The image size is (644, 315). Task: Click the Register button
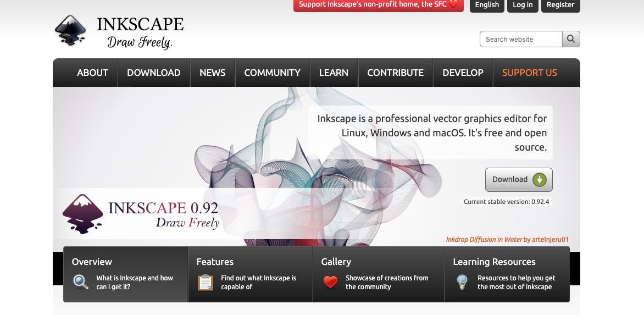click(x=560, y=5)
